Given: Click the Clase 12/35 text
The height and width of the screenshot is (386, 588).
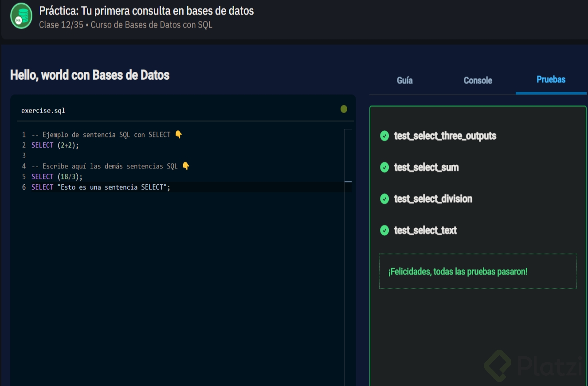Looking at the screenshot, I should pos(61,25).
